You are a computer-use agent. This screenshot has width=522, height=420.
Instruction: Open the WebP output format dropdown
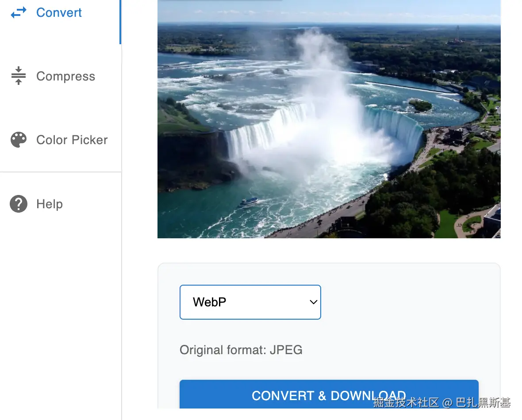(250, 302)
